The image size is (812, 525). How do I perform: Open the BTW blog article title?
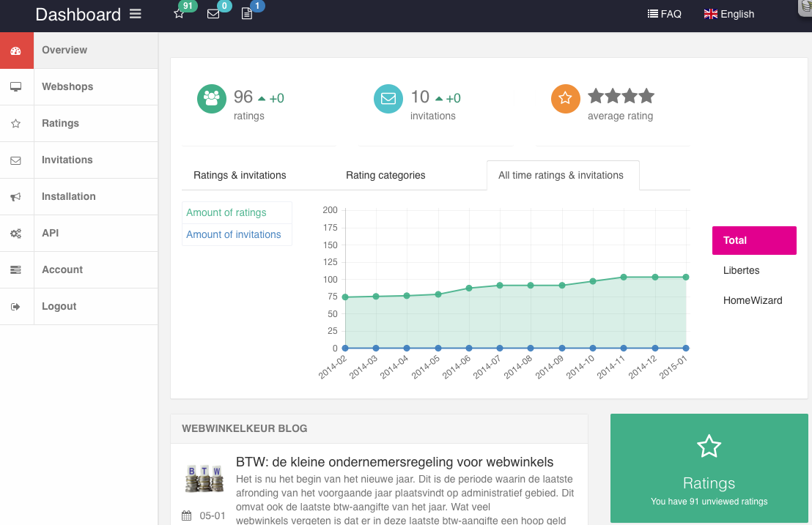tap(394, 462)
